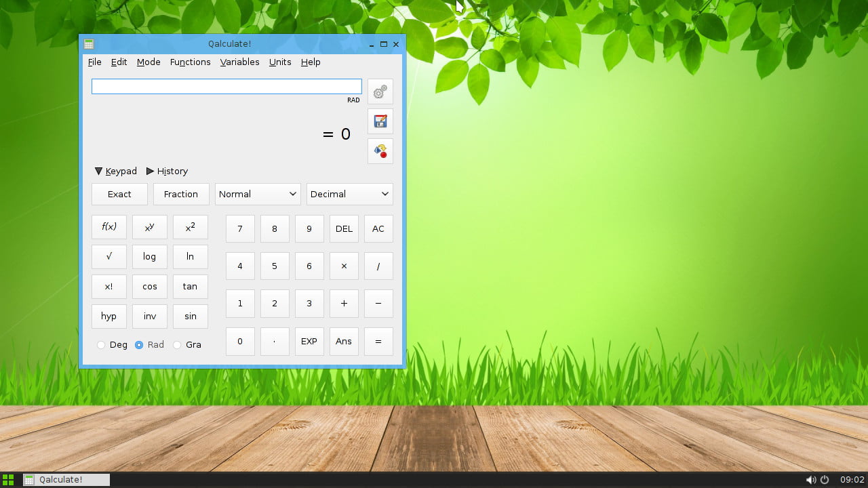Click the Qalculate! taskbar window button
The image size is (868, 488).
click(x=66, y=480)
